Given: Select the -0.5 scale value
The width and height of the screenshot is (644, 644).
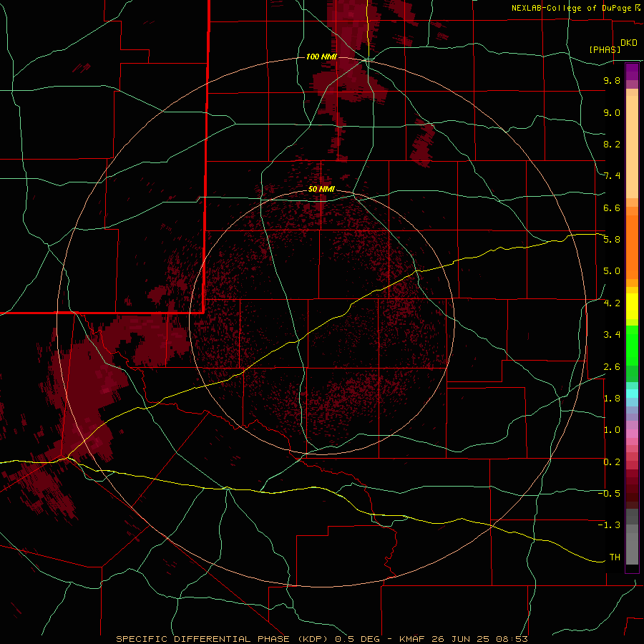Looking at the screenshot, I should [x=609, y=494].
